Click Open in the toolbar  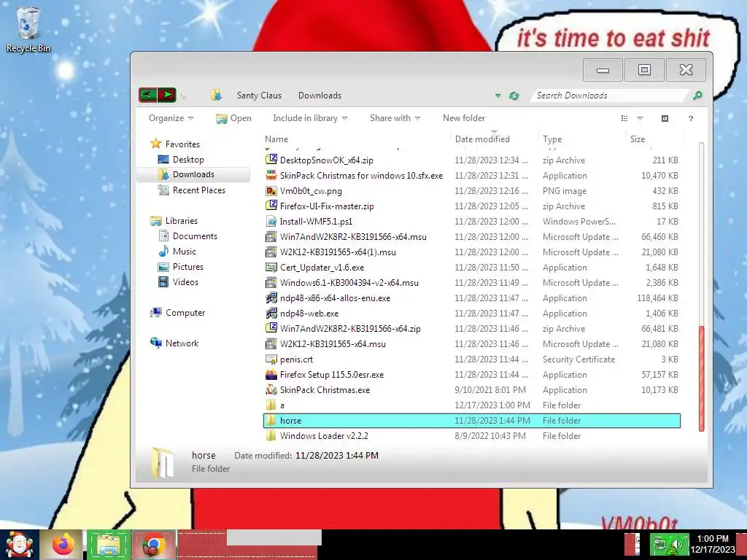click(233, 118)
